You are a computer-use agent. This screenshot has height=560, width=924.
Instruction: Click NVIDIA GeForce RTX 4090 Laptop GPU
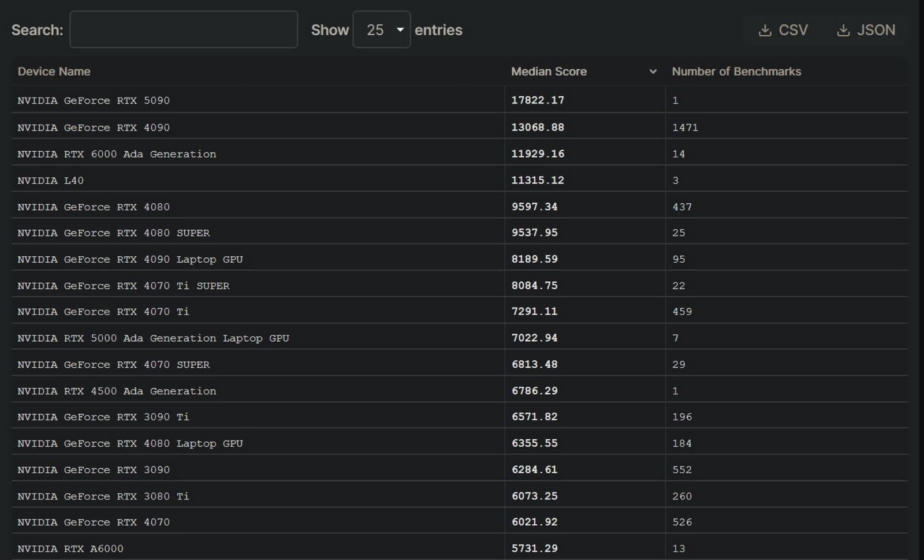point(130,259)
